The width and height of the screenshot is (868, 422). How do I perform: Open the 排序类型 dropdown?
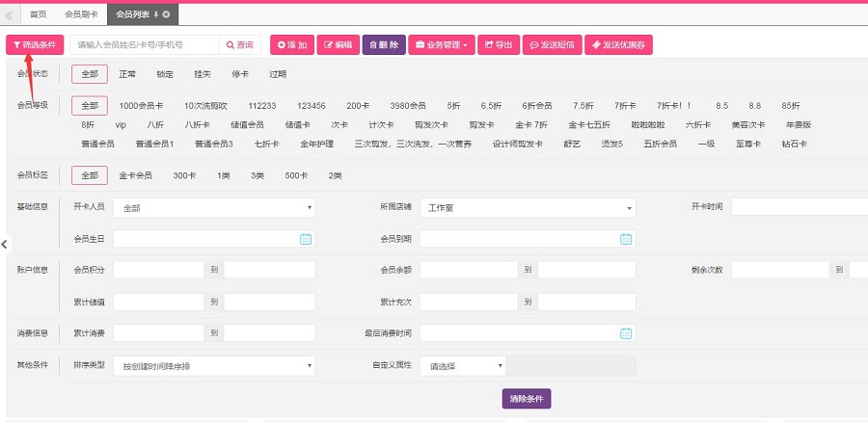click(x=214, y=365)
